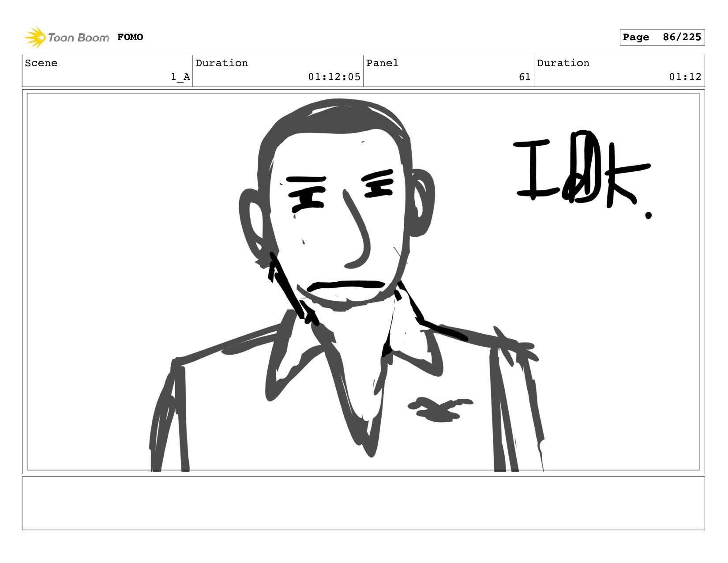Click the panel duration value 01:12
Image resolution: width=728 pixels, height=563 pixels.
click(x=685, y=77)
